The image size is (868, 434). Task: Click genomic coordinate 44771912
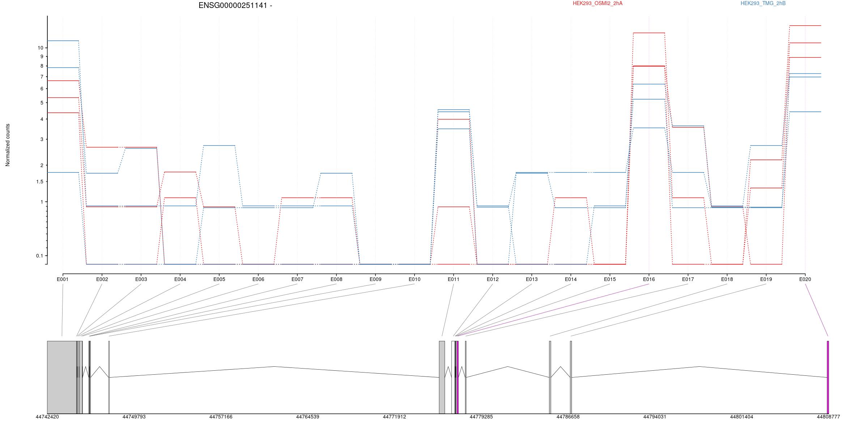point(394,417)
